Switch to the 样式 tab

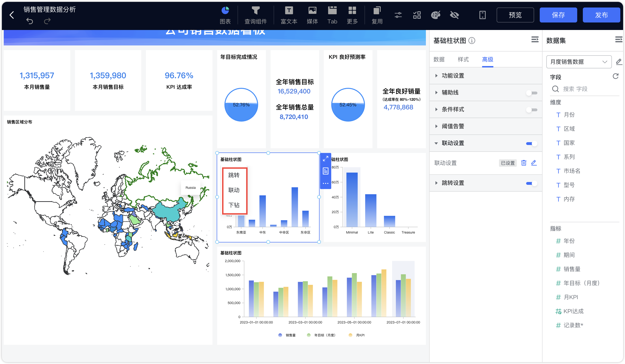(463, 59)
